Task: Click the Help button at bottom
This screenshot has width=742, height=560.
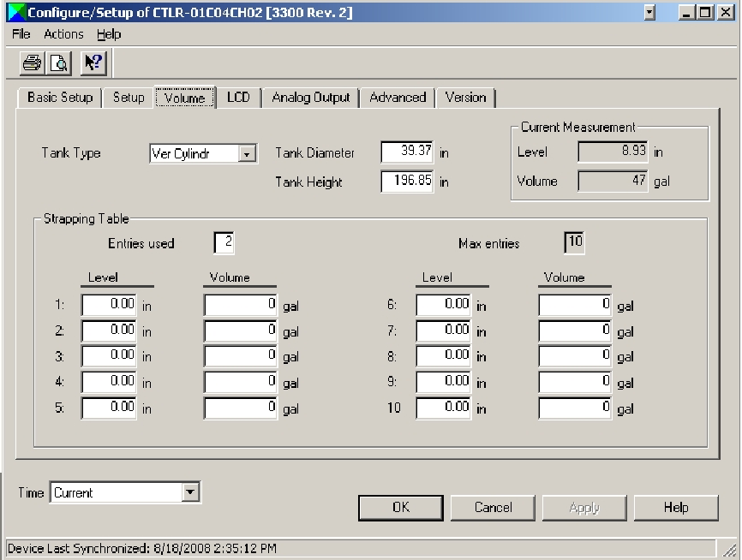Action: pyautogui.click(x=675, y=507)
